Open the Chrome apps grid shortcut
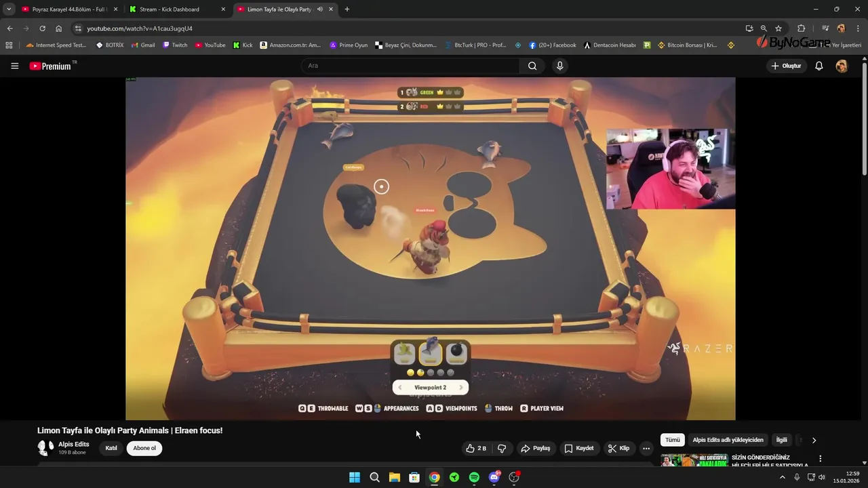This screenshot has height=488, width=868. tap(9, 45)
